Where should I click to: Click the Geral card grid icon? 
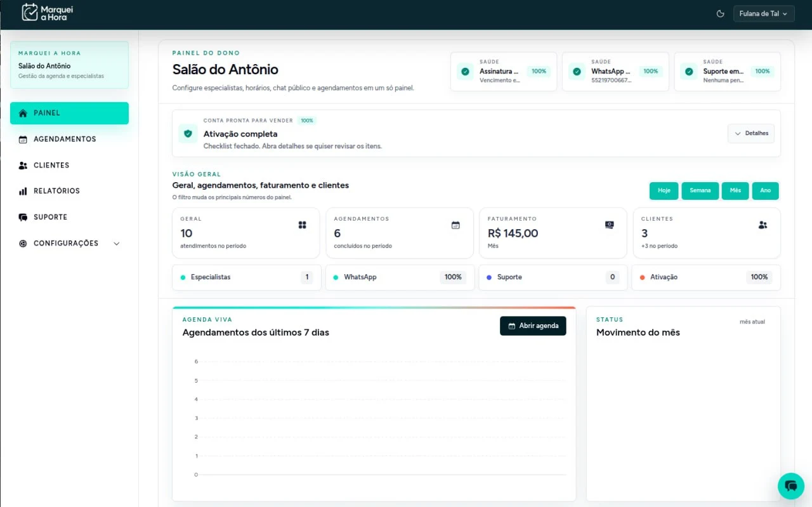click(303, 225)
